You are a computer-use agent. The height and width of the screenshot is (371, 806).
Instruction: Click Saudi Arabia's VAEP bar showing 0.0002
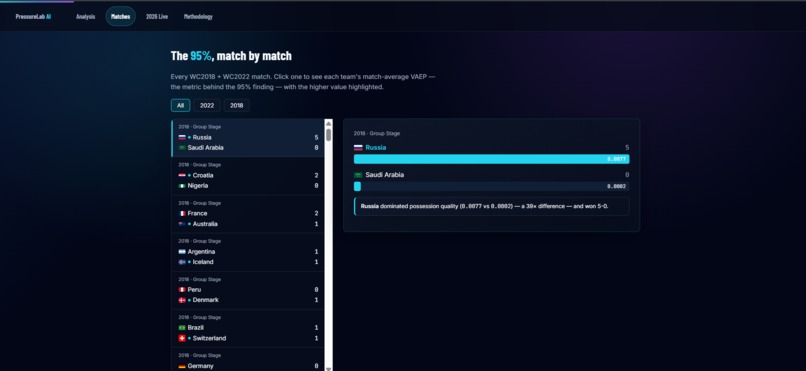(x=491, y=187)
